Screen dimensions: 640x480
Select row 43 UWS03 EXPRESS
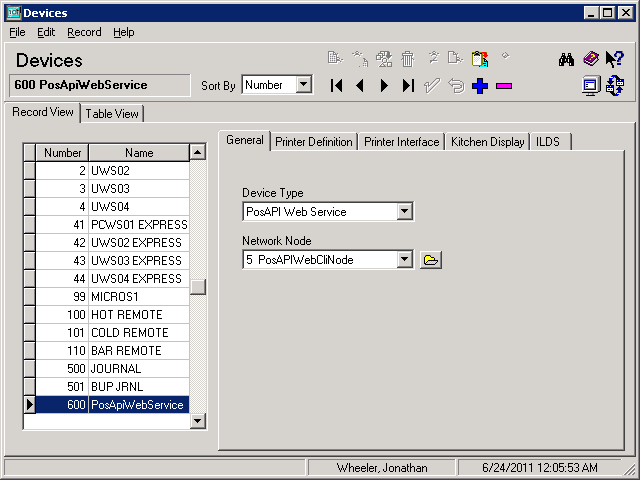[x=113, y=260]
